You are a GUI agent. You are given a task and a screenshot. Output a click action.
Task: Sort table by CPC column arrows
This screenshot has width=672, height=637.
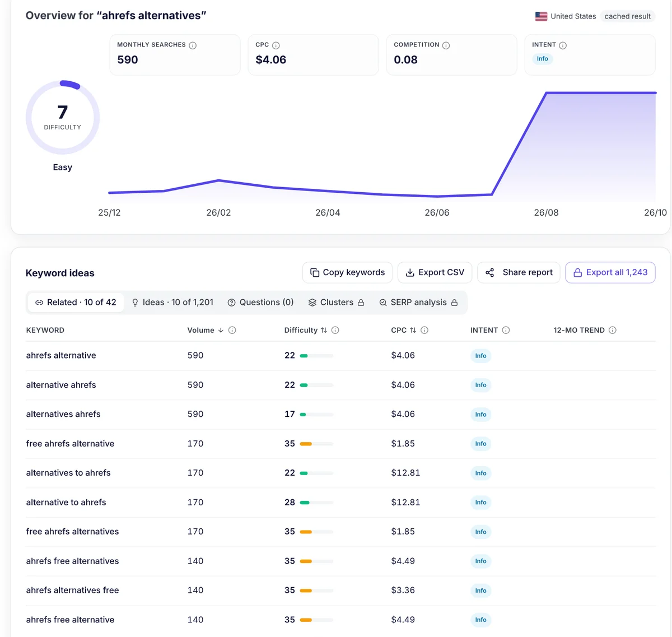(413, 330)
